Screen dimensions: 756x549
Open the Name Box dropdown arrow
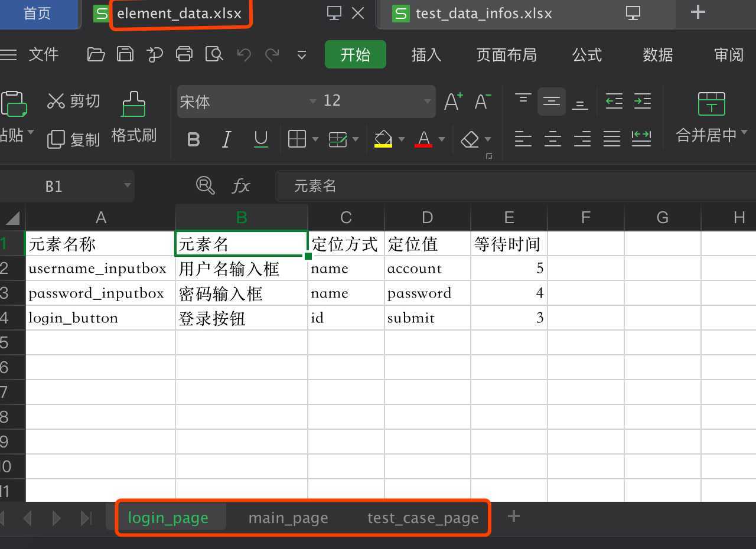(127, 186)
